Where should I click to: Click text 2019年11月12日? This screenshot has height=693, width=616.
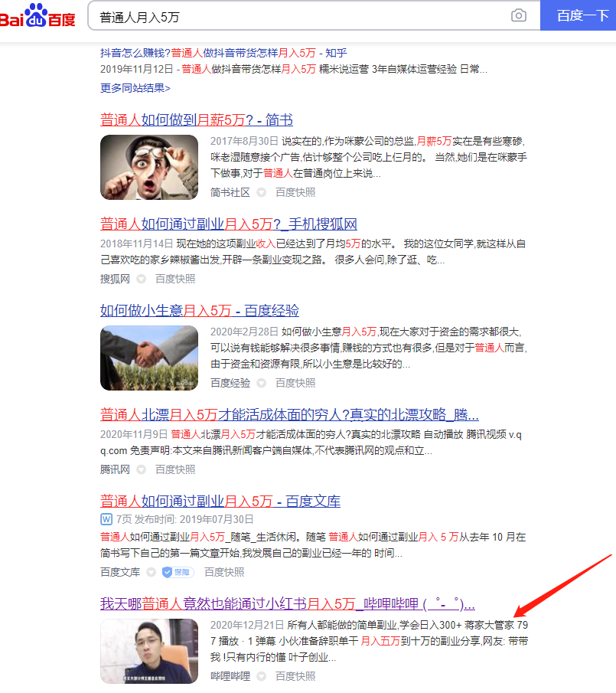137,70
